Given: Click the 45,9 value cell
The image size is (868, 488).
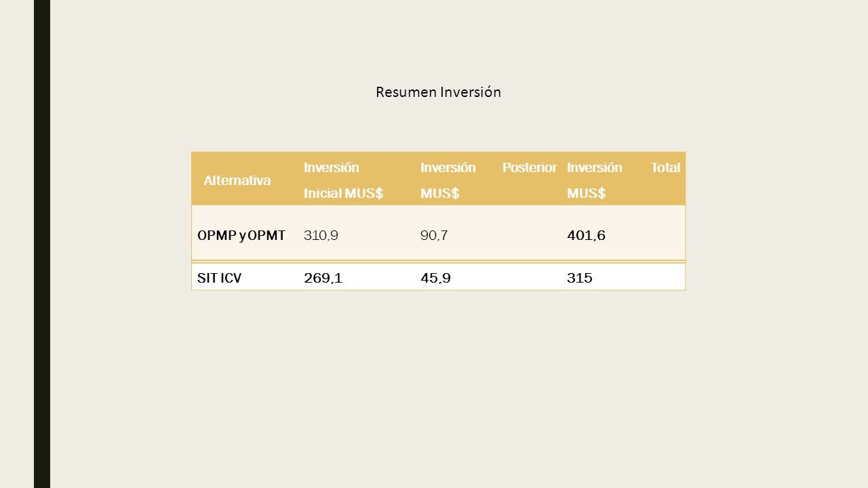Looking at the screenshot, I should (436, 278).
